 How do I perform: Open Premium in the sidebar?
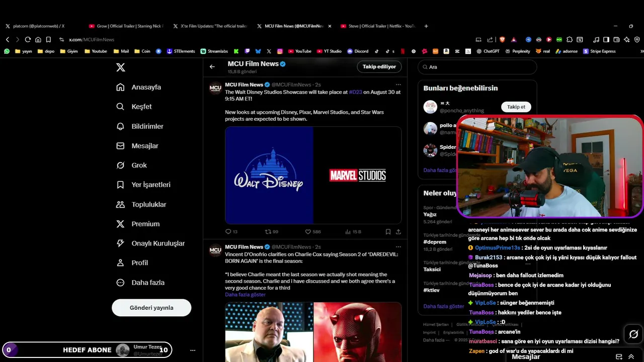point(138,224)
